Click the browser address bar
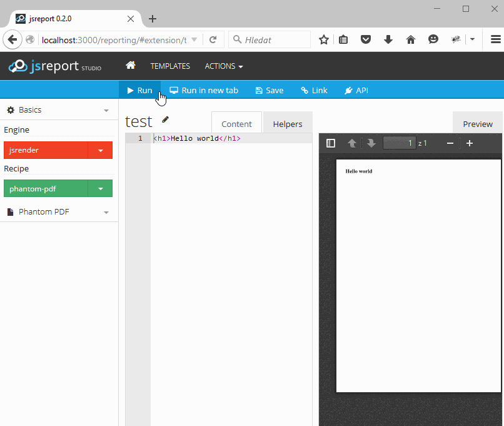 click(x=114, y=40)
